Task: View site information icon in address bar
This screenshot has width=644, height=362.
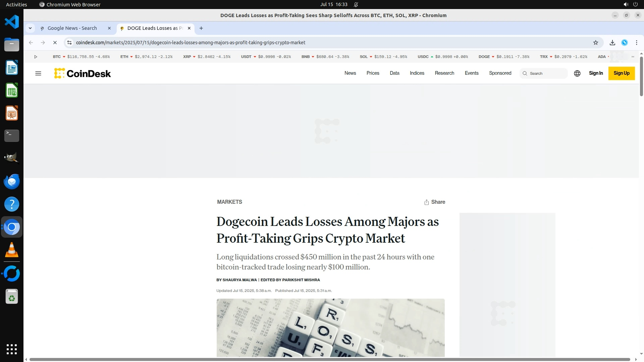Action: click(x=69, y=43)
